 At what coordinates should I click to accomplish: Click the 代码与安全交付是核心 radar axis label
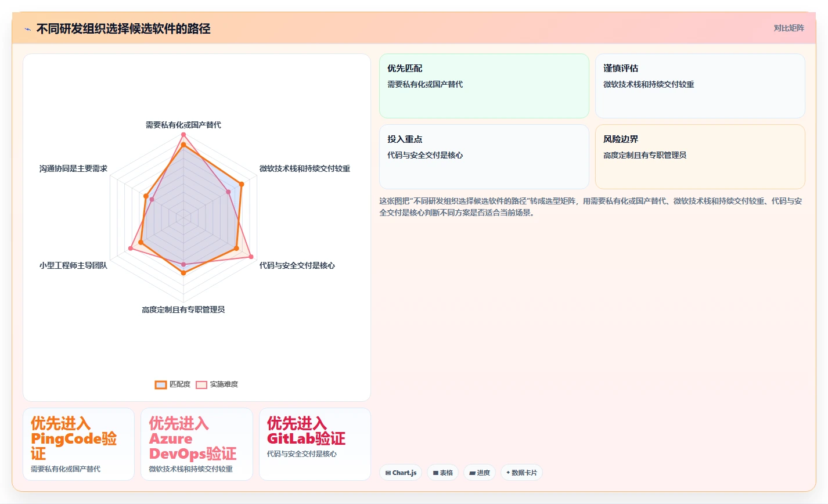click(297, 265)
